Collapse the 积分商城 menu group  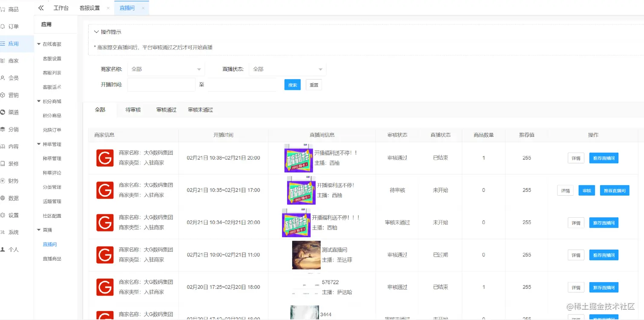click(x=39, y=101)
